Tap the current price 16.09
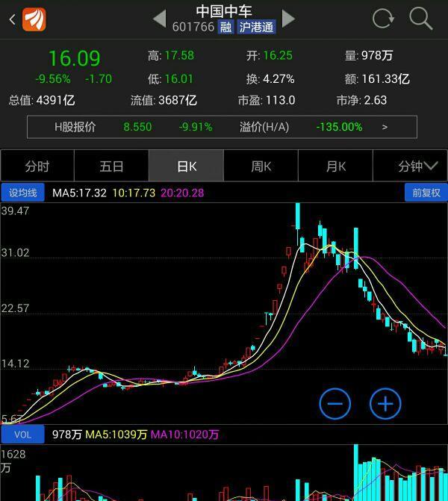 point(75,58)
